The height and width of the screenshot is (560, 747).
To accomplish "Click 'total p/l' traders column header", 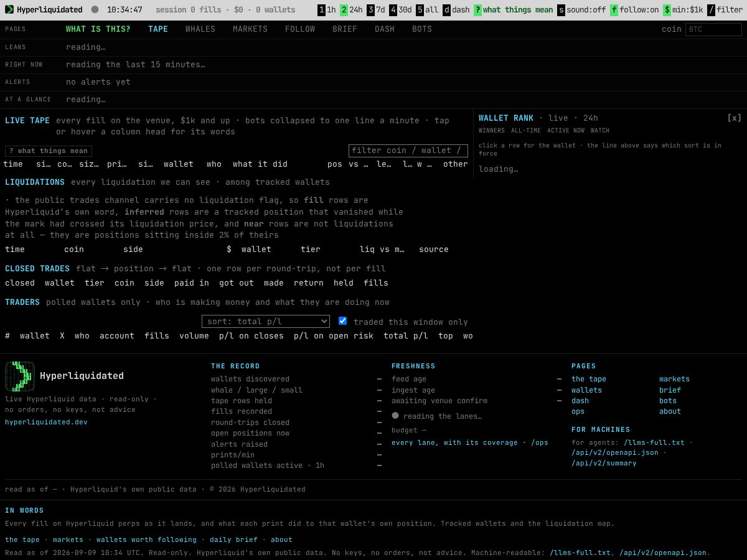I will click(406, 336).
